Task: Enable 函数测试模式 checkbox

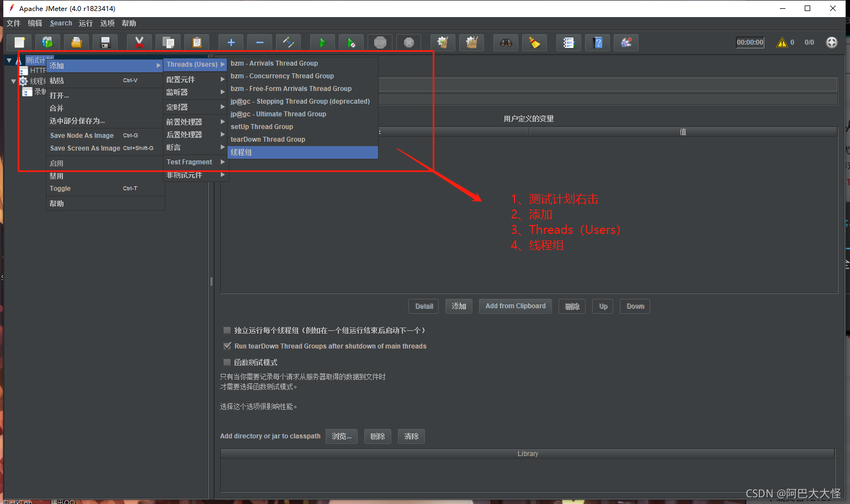Action: 227,362
